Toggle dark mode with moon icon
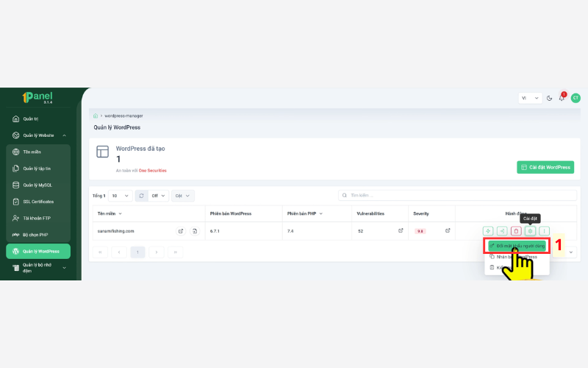The height and width of the screenshot is (368, 588). pos(549,98)
